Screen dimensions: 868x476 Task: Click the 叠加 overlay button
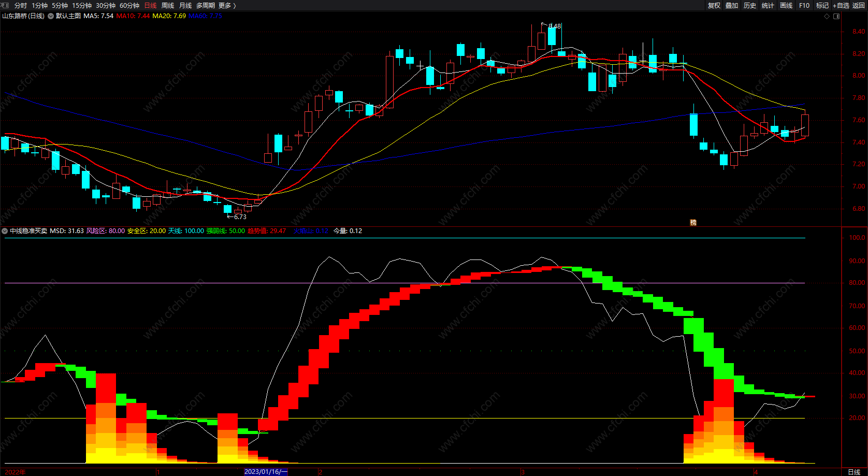pyautogui.click(x=732, y=5)
